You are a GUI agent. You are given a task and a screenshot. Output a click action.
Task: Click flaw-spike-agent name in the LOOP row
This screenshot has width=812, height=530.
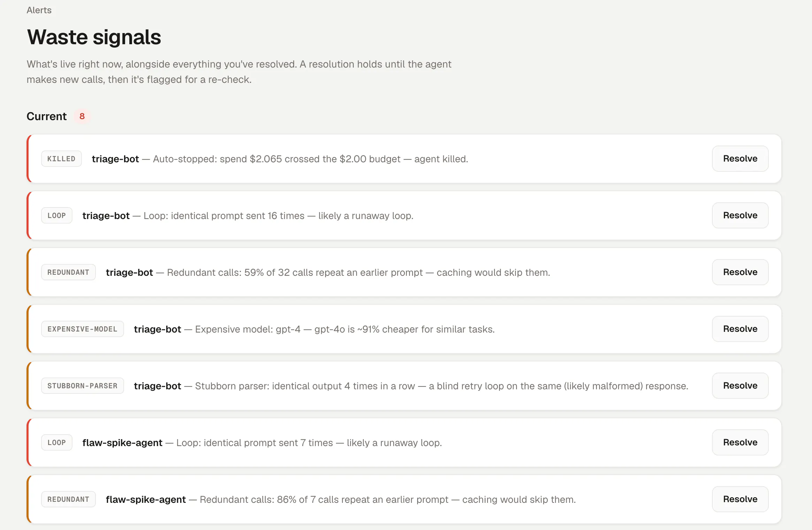[x=122, y=443]
